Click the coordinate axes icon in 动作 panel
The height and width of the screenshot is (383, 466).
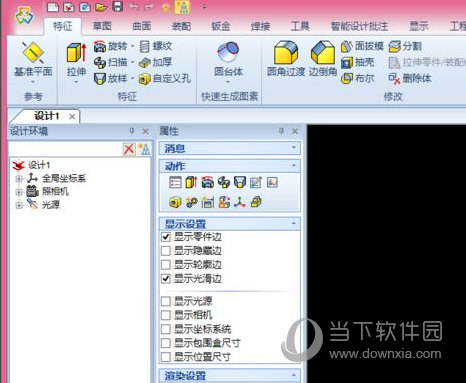[240, 202]
